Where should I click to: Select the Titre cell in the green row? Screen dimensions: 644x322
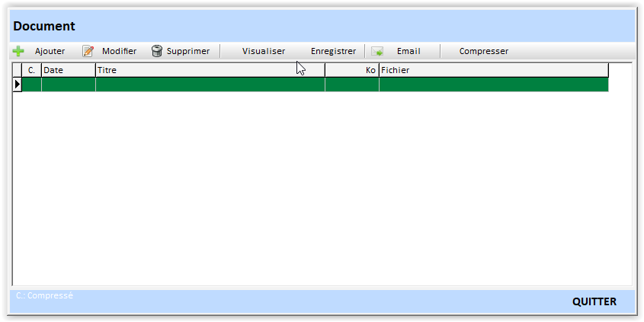click(210, 84)
